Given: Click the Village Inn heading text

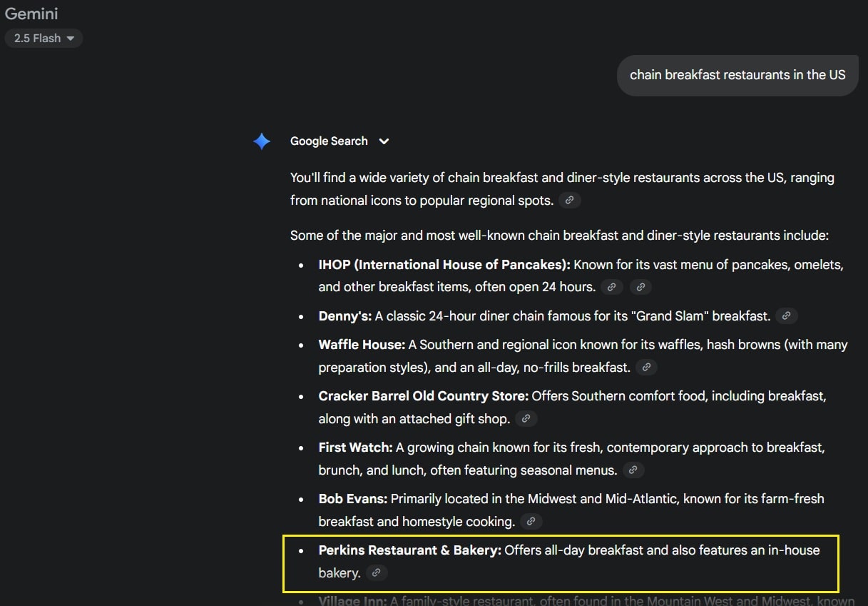Looking at the screenshot, I should pyautogui.click(x=352, y=600).
